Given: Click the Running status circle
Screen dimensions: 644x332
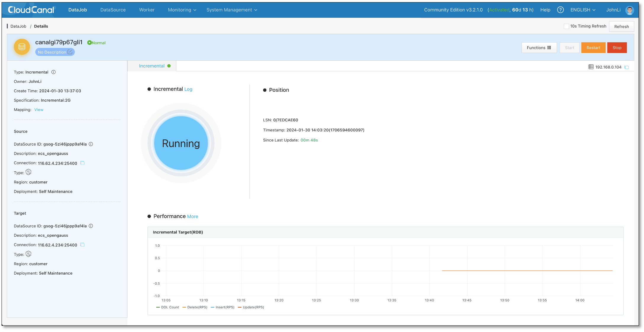Looking at the screenshot, I should (x=181, y=143).
